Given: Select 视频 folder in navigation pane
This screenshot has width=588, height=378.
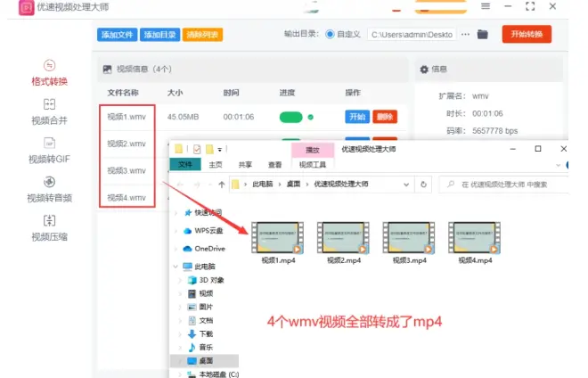Looking at the screenshot, I should (x=200, y=293).
